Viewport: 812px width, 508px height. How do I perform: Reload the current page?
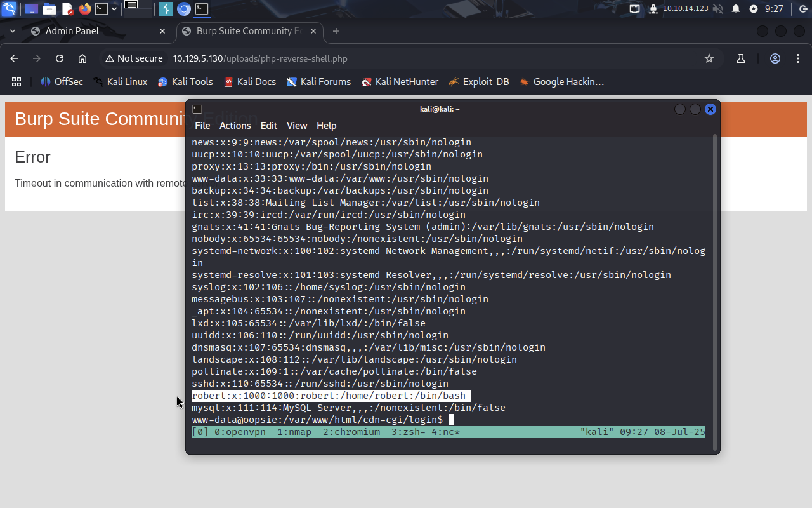coord(59,59)
